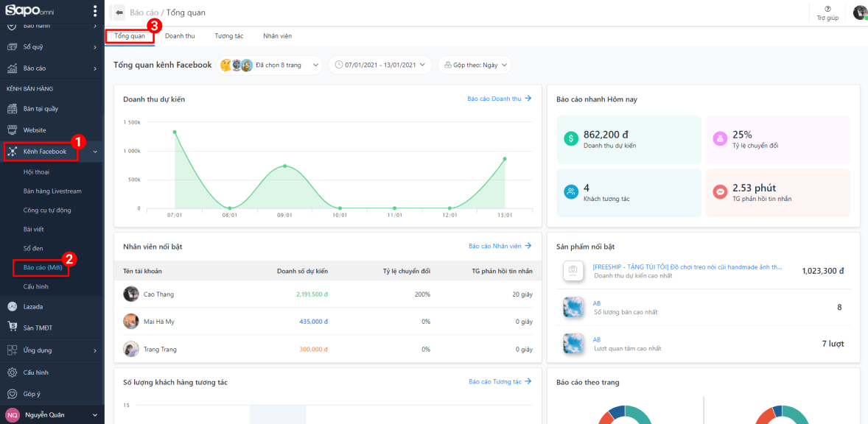The image size is (868, 424).
Task: Switch to the Tương tác tab
Action: [228, 36]
